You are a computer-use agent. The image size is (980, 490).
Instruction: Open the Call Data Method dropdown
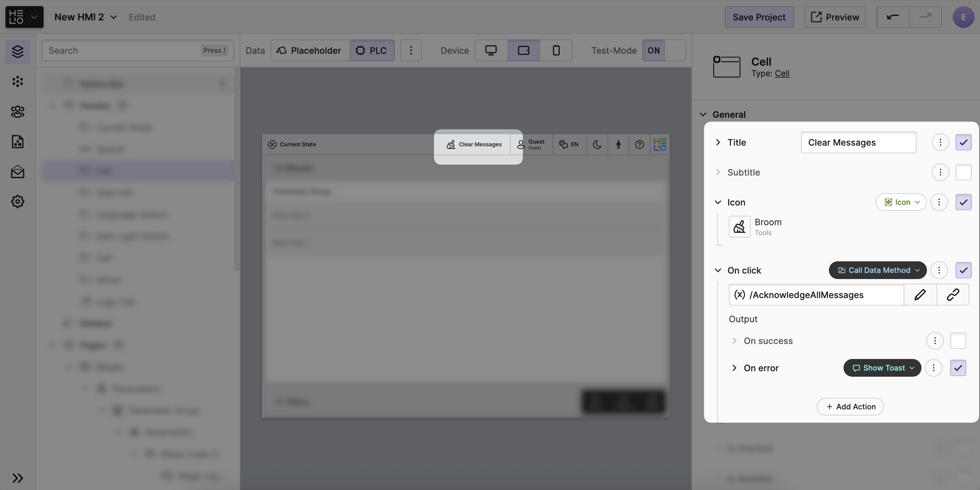[x=877, y=270]
